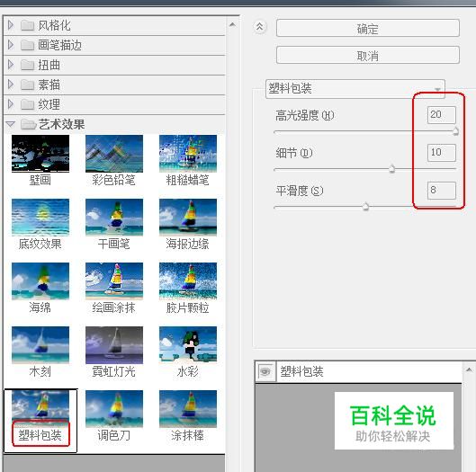Click the 风格化 folder icon
The height and width of the screenshot is (472, 476).
[27, 25]
